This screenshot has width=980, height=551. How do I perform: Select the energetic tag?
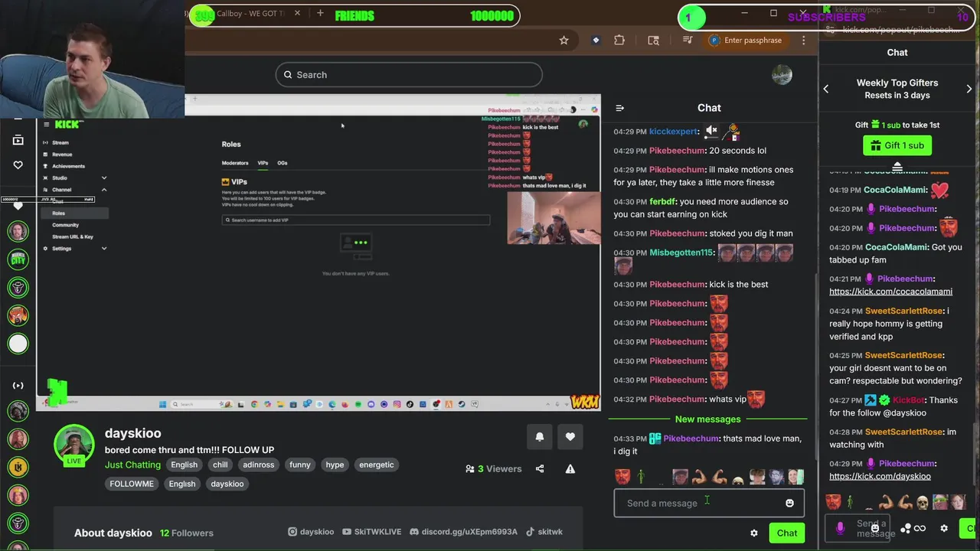[x=377, y=465]
